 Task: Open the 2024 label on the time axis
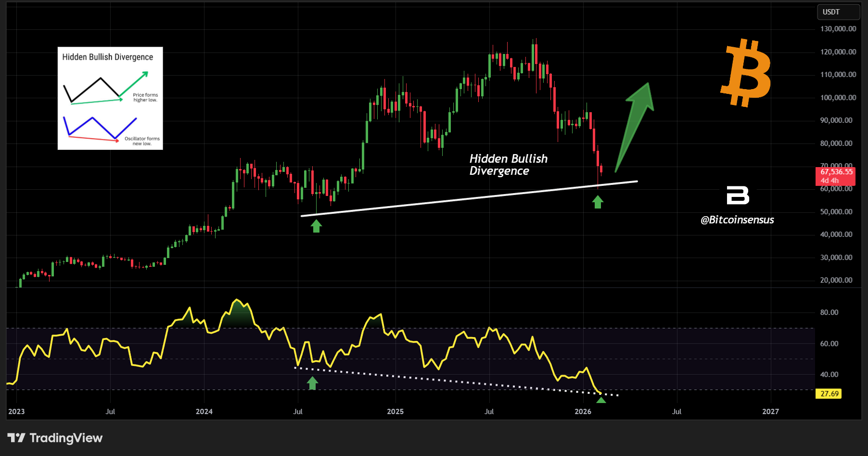[204, 412]
